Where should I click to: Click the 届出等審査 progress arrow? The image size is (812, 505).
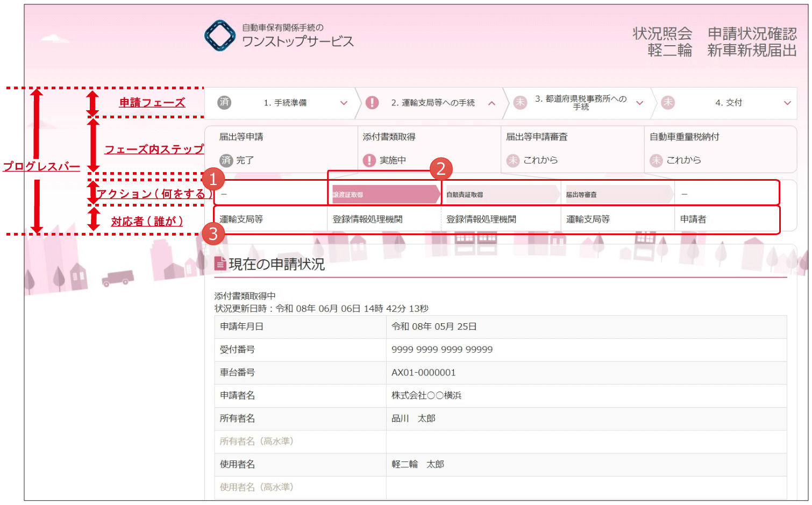tap(618, 194)
